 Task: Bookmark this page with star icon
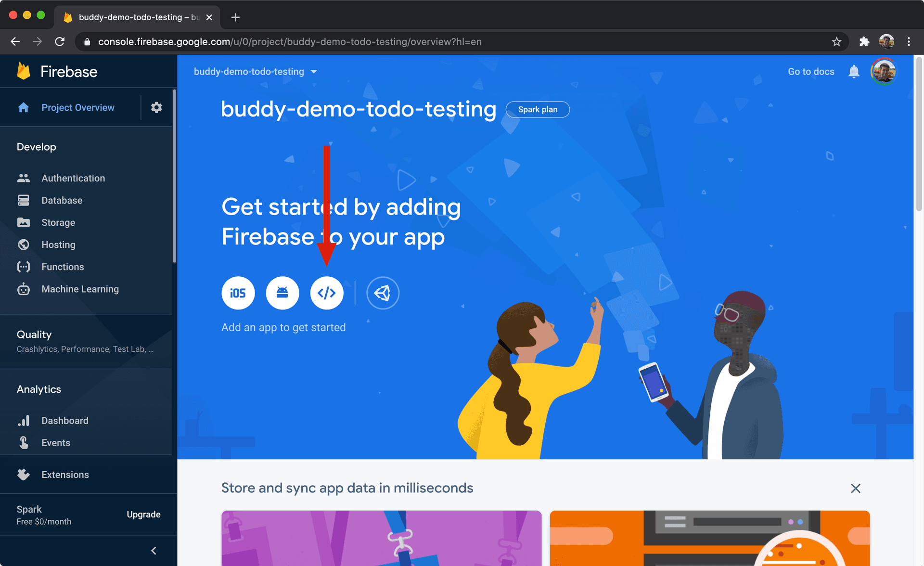pyautogui.click(x=837, y=42)
